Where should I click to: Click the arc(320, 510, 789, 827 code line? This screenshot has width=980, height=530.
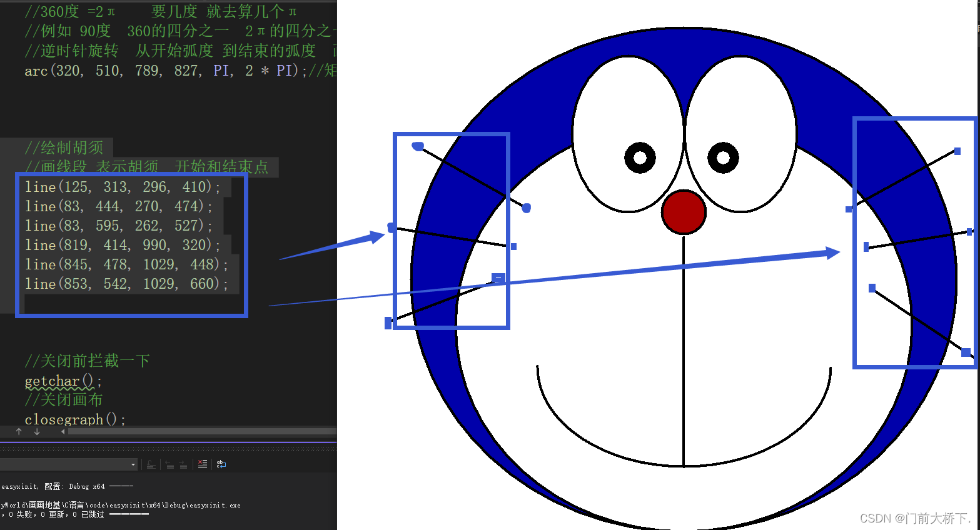coord(181,71)
